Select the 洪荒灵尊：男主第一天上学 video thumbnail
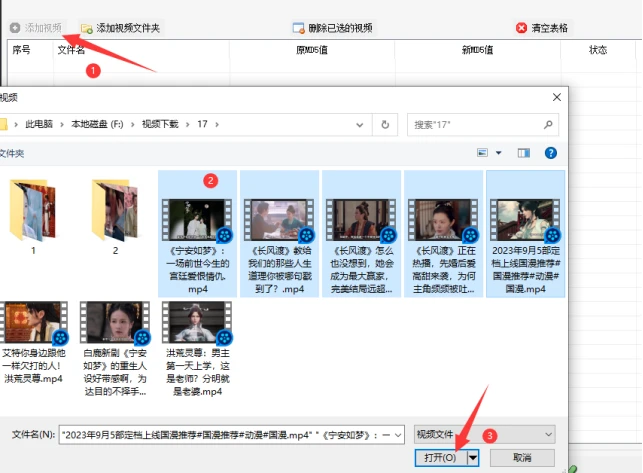Viewport: 643px width, 473px height. [x=197, y=322]
